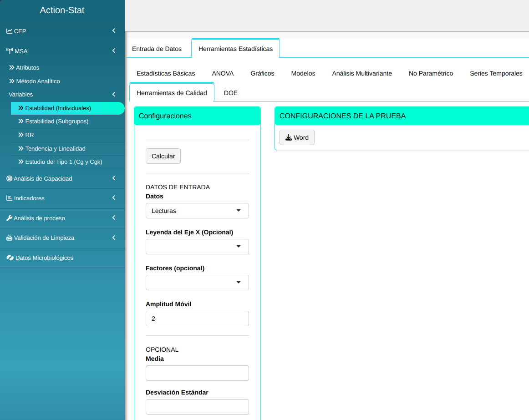
Task: Click the Validación de Limpieza icon
Action: tap(9, 238)
